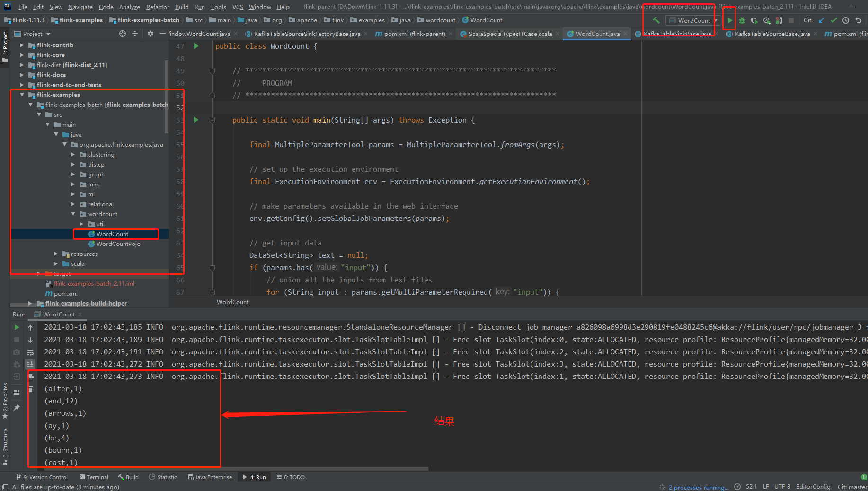
Task: Collapse the wordcount package node
Action: [72, 214]
